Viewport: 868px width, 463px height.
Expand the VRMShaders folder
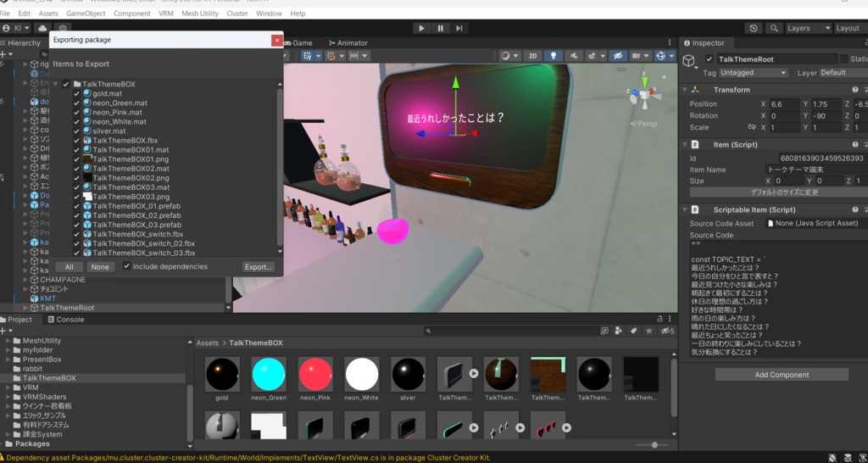(8, 397)
